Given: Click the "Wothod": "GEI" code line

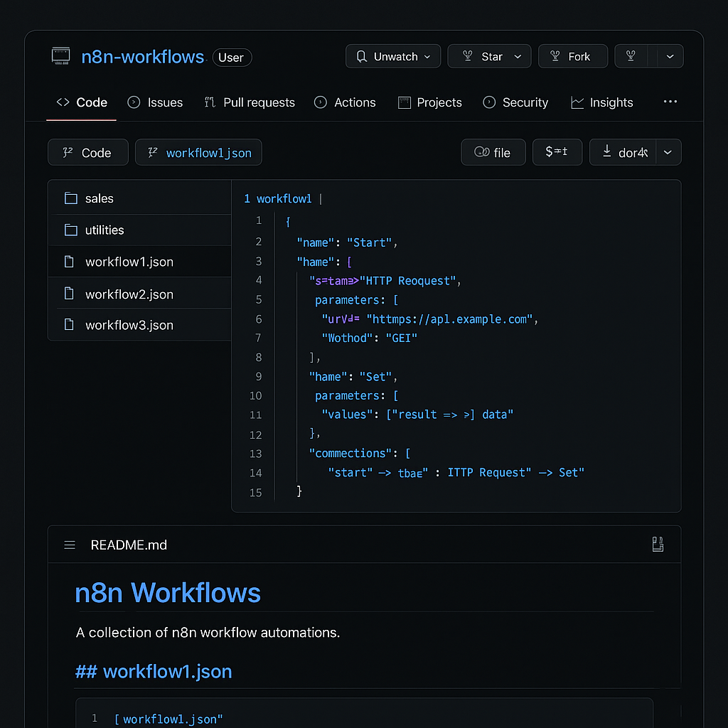Looking at the screenshot, I should (x=370, y=338).
